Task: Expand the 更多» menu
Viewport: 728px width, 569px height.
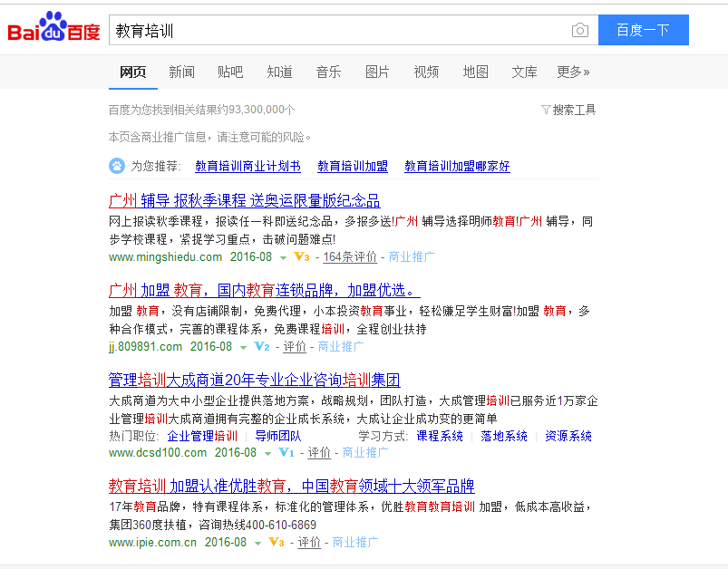Action: click(573, 72)
